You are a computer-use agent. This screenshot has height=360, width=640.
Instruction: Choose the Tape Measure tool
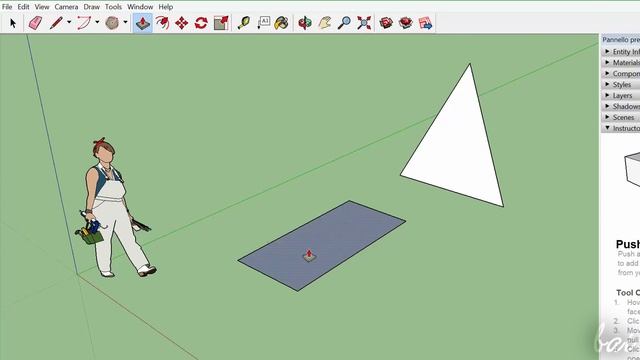[244, 23]
